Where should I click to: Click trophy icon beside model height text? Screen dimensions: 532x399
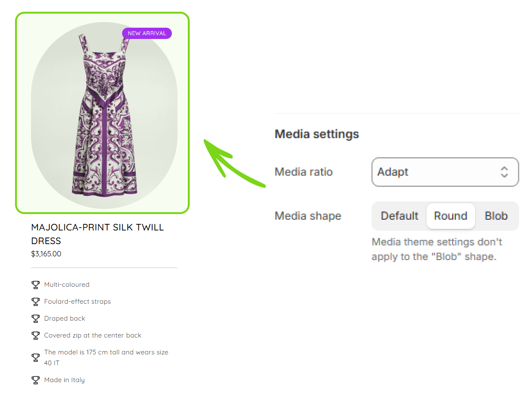(x=35, y=357)
